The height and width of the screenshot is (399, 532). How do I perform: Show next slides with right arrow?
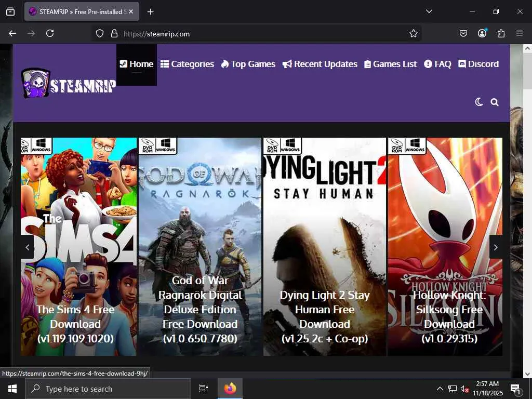(x=496, y=247)
